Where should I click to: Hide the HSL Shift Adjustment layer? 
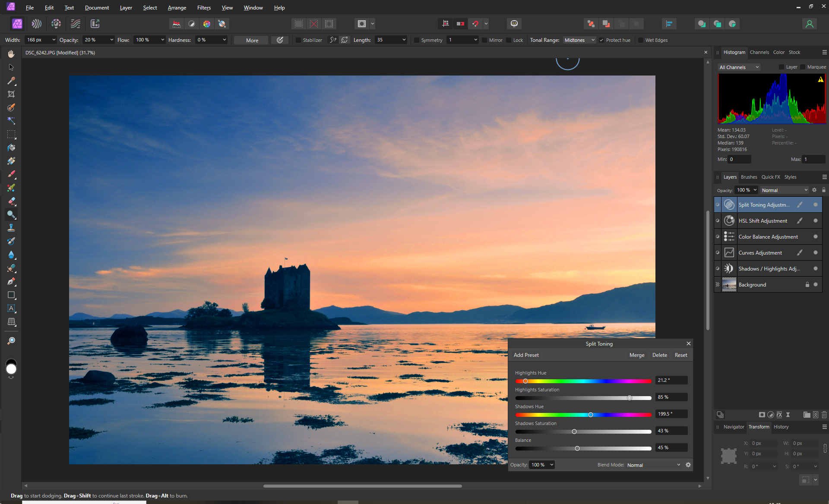[x=815, y=220]
